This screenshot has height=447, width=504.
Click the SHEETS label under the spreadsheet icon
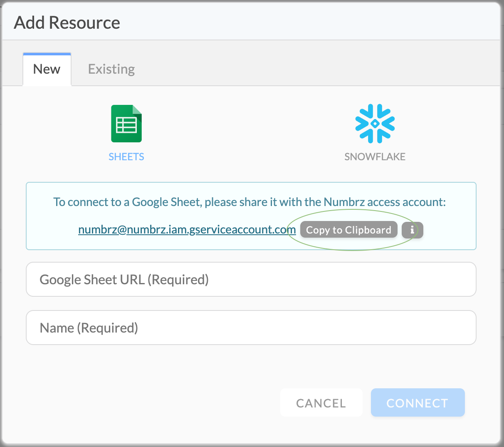126,157
